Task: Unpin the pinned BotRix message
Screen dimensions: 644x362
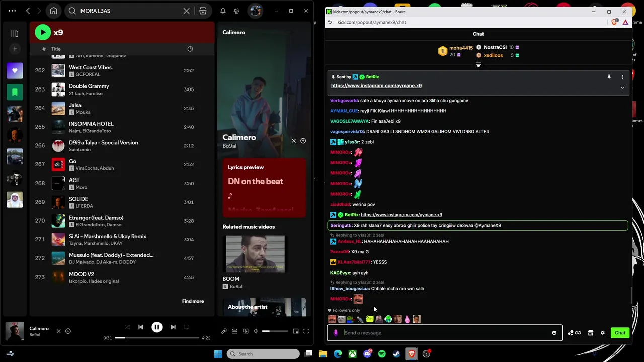Action: click(609, 77)
